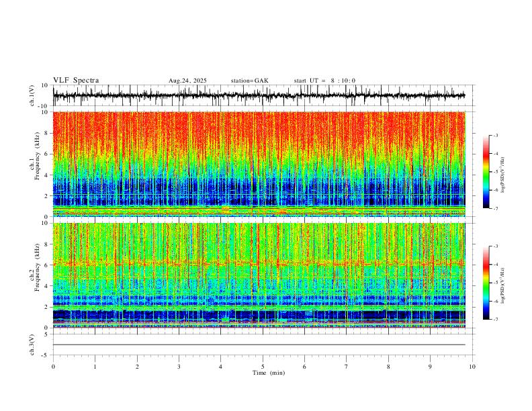Viewport: 532px width, 411px height.
Task: Click time axis tick label "5"
Action: tap(263, 367)
